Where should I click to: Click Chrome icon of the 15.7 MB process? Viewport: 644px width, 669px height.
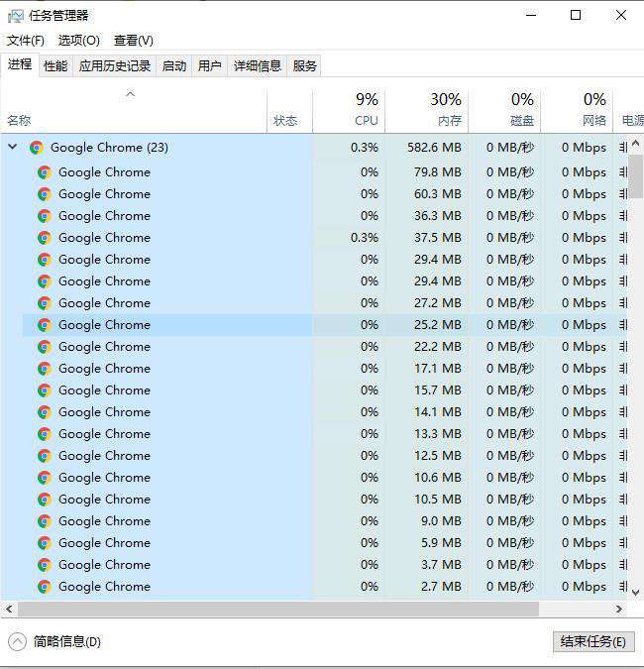coord(45,390)
